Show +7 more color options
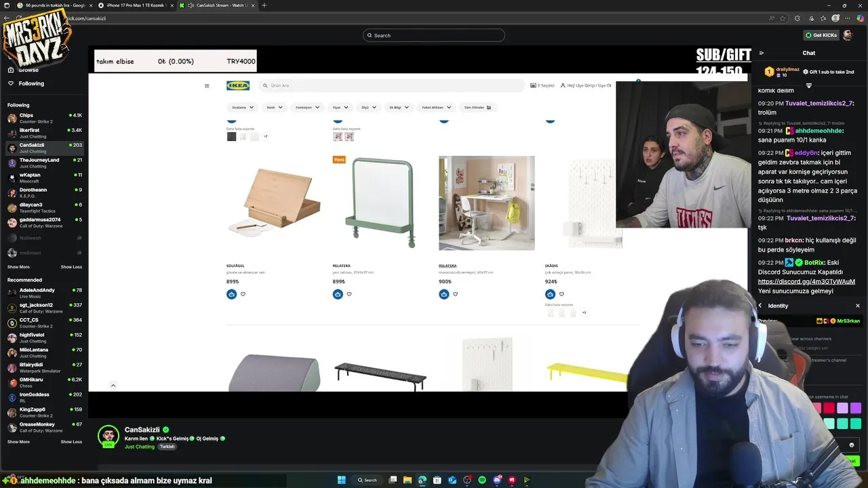Image resolution: width=868 pixels, height=488 pixels. click(265, 137)
